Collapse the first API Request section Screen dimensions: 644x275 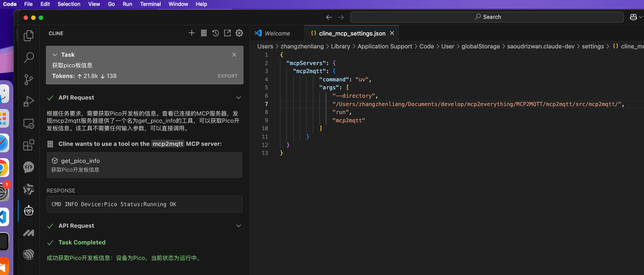tap(239, 98)
